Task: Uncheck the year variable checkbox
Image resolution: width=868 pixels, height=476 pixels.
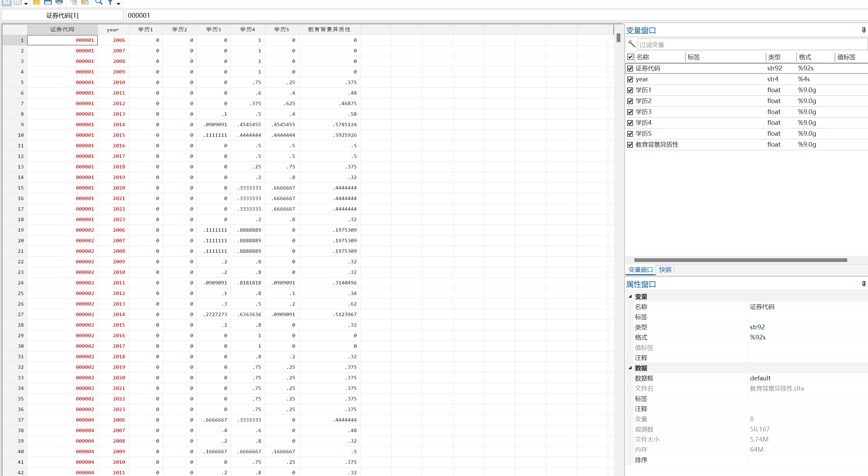Action: [x=630, y=79]
